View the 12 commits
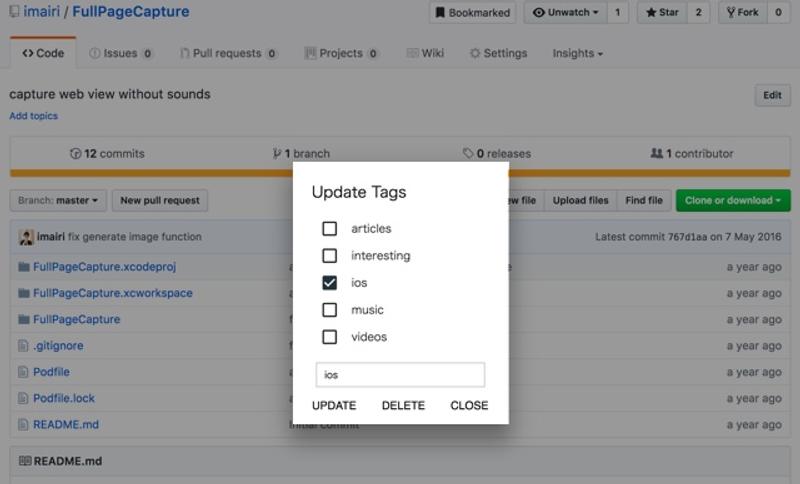The image size is (800, 484). (107, 154)
